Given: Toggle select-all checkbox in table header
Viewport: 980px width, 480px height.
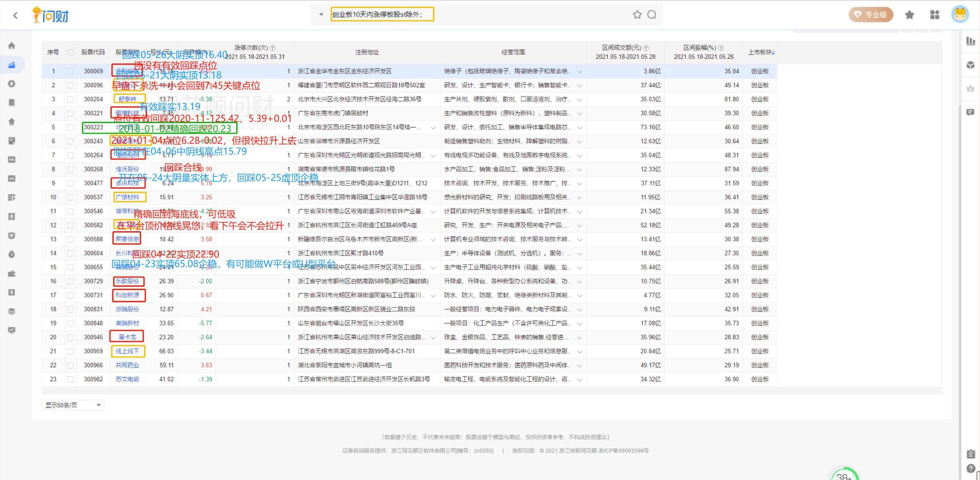Looking at the screenshot, I should coord(70,52).
